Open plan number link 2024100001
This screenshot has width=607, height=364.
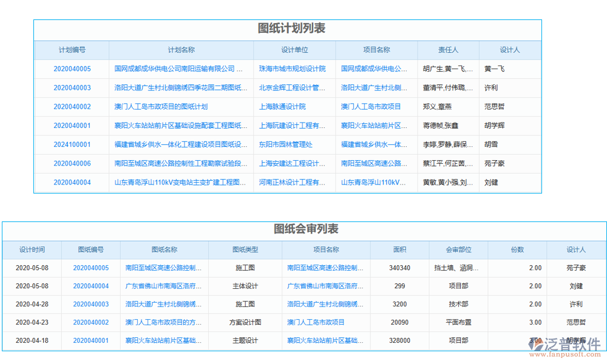point(72,144)
